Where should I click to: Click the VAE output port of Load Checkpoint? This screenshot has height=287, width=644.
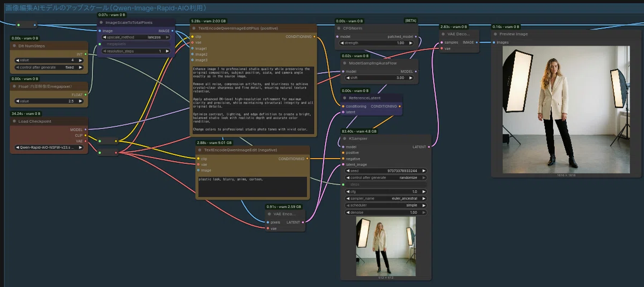pyautogui.click(x=85, y=141)
